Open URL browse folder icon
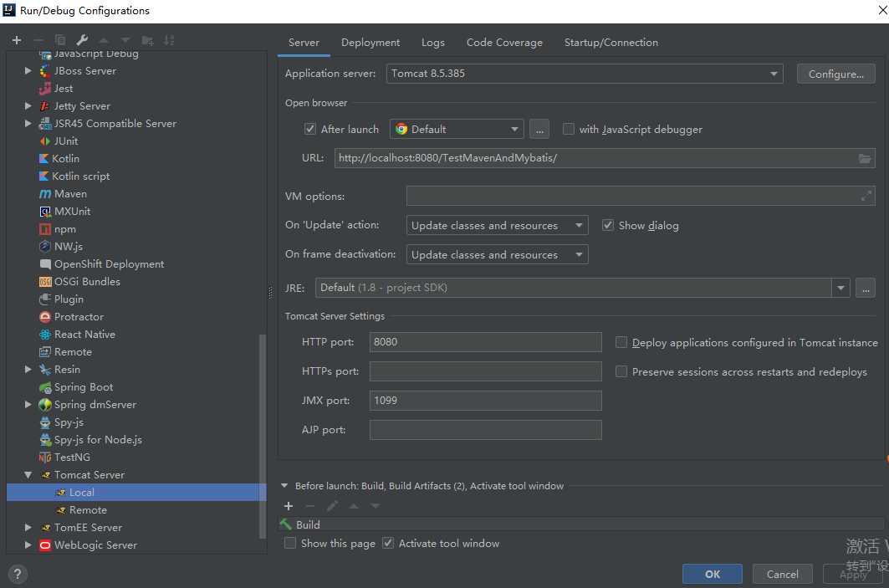The image size is (889, 588). point(865,158)
